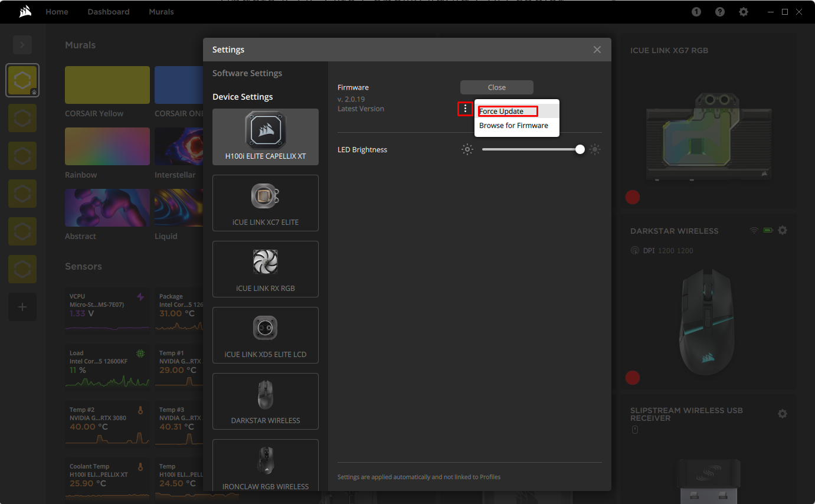Image resolution: width=815 pixels, height=504 pixels.
Task: Select the active locked profile icon
Action: pyautogui.click(x=22, y=80)
